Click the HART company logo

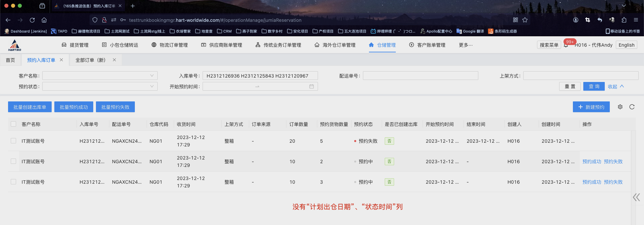[x=15, y=45]
